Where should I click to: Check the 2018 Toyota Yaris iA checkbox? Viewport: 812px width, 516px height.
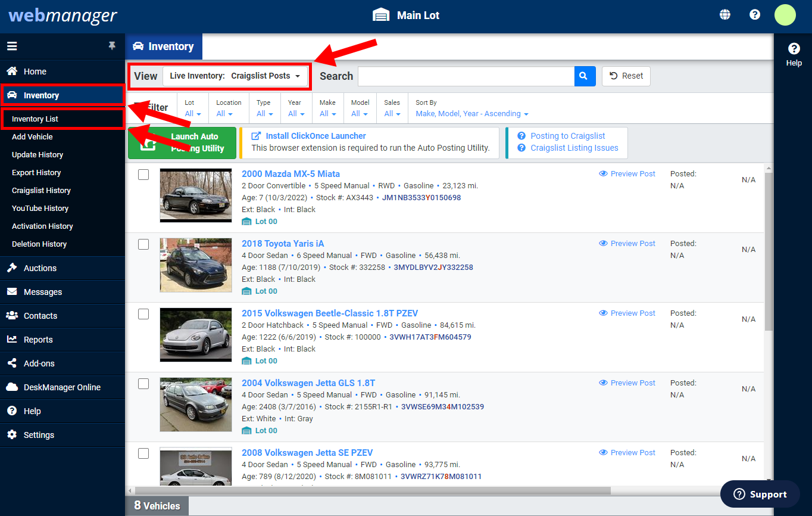click(x=143, y=244)
